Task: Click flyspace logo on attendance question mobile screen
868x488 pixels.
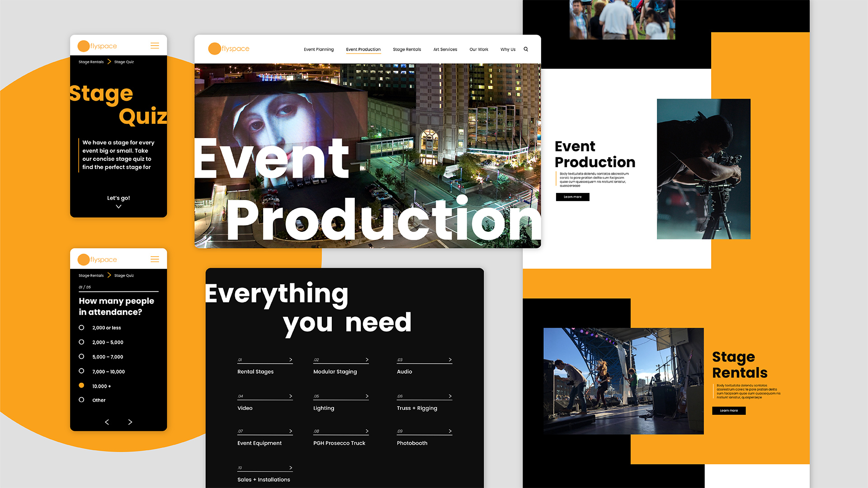Action: pos(97,259)
